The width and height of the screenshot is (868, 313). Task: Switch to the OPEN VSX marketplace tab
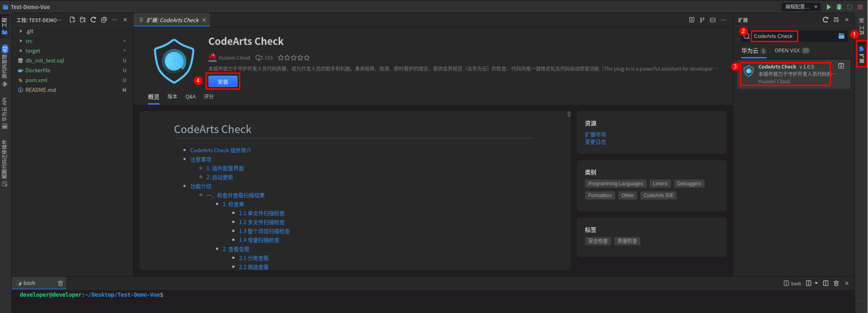click(x=792, y=51)
